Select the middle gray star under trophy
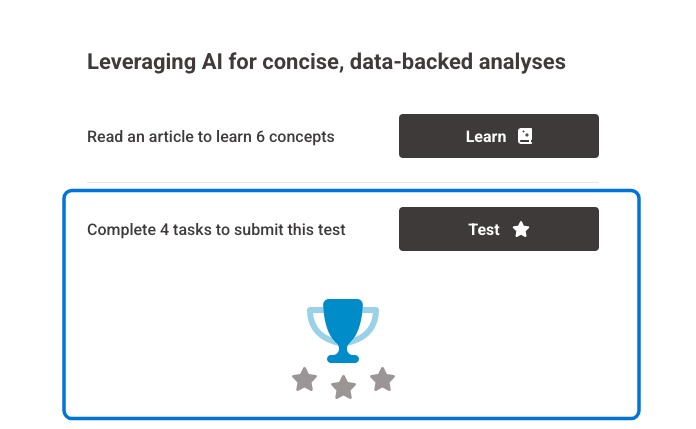This screenshot has height=429, width=696. 343,387
